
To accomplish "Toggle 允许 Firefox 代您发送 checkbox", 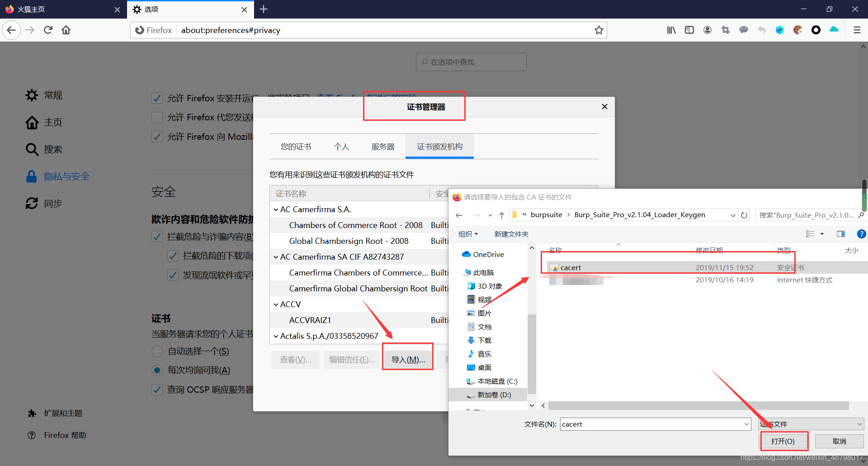I will (157, 117).
